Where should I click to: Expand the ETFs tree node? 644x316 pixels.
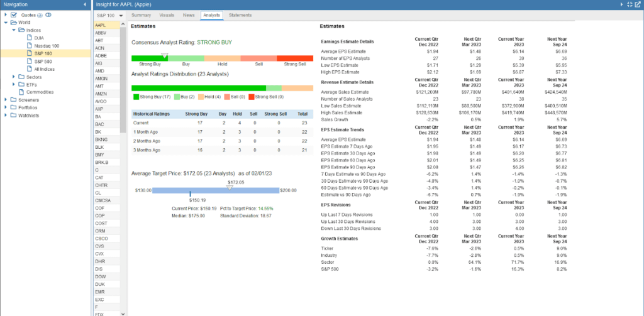tap(14, 84)
